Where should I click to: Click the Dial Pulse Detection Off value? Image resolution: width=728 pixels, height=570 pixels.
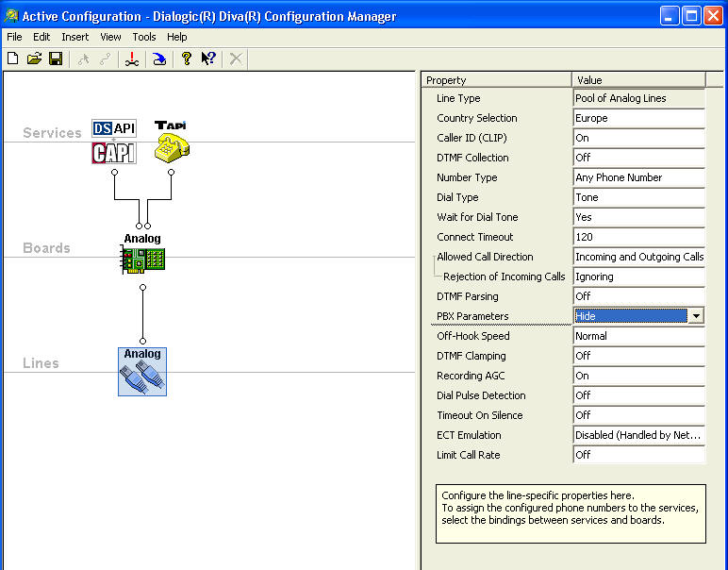(x=639, y=395)
